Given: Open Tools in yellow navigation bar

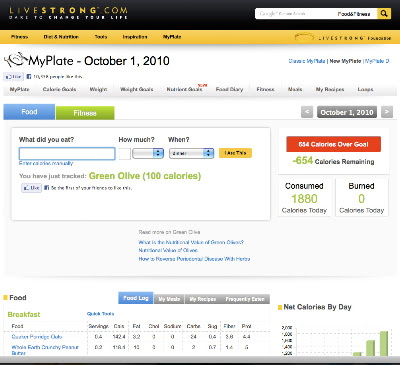Looking at the screenshot, I should coord(101,37).
